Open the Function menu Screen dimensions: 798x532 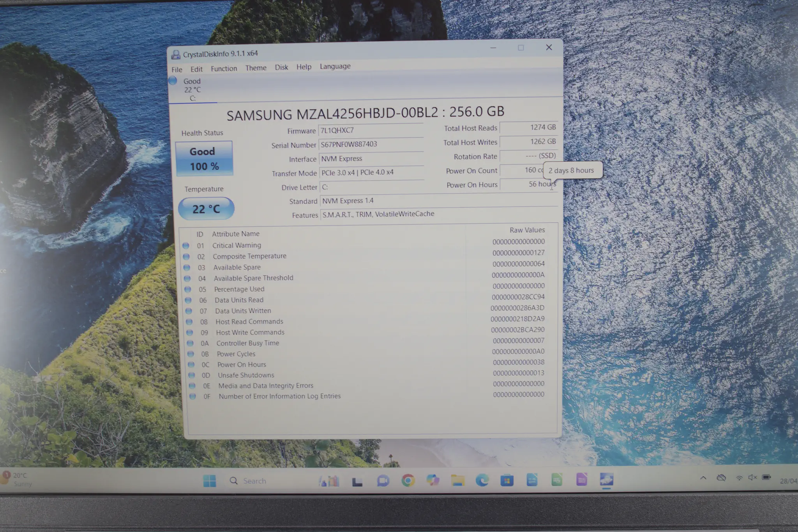point(224,69)
